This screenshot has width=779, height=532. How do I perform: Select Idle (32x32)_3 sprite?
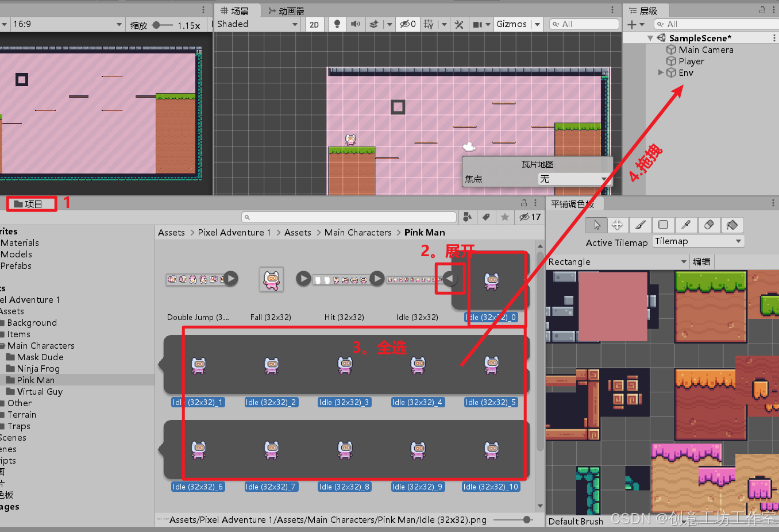pos(345,365)
